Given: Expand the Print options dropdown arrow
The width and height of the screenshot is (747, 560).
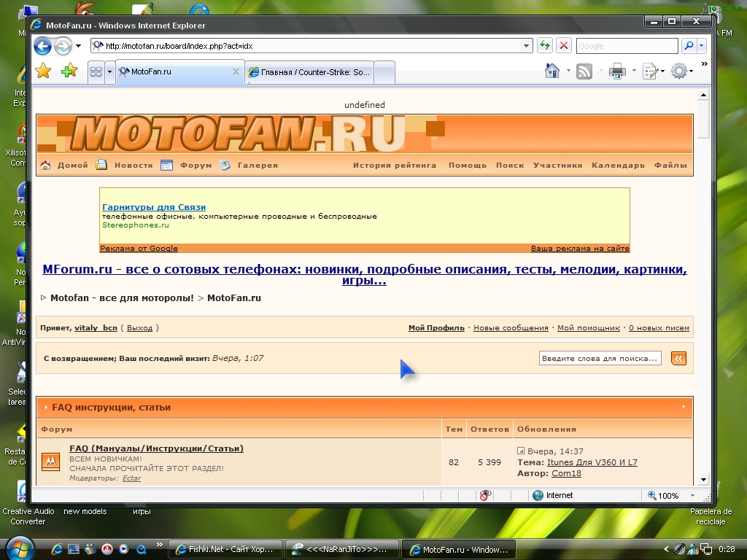Looking at the screenshot, I should point(634,71).
